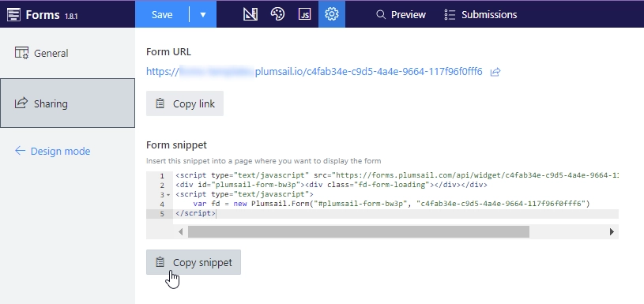Click the plumsail-form-bw3p div code line

331,185
